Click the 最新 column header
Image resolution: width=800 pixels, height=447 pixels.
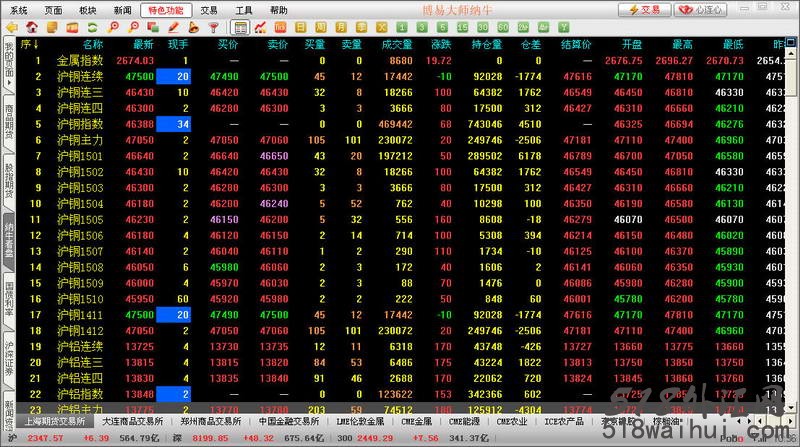coord(143,45)
